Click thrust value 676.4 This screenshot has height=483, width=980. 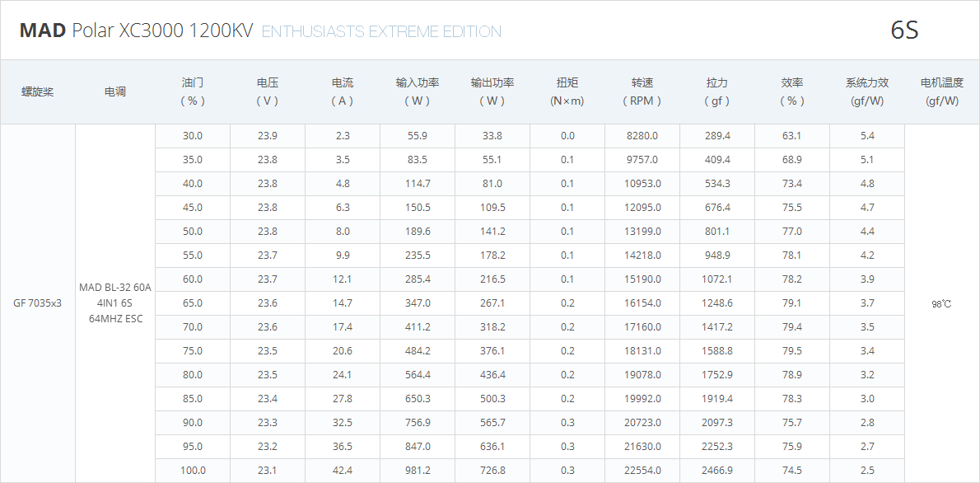coord(717,207)
